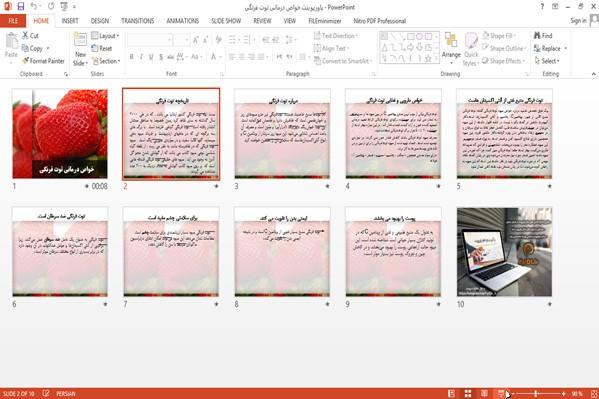Activate the Format Painter brush
The image size is (599, 399).
43,61
